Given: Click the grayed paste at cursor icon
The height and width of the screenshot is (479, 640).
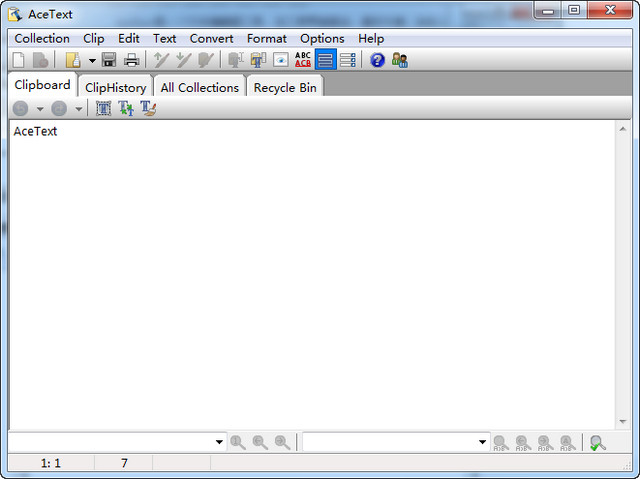Looking at the screenshot, I should point(236,60).
